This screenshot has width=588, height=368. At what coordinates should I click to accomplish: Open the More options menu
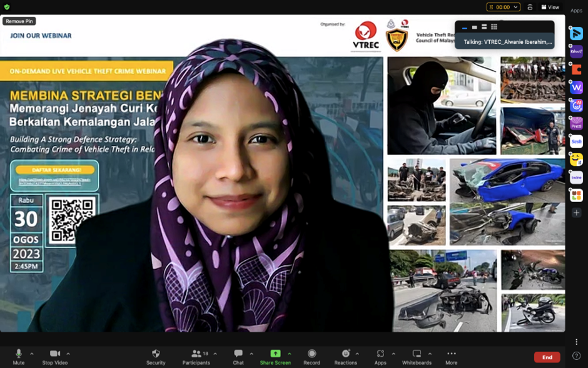click(452, 354)
